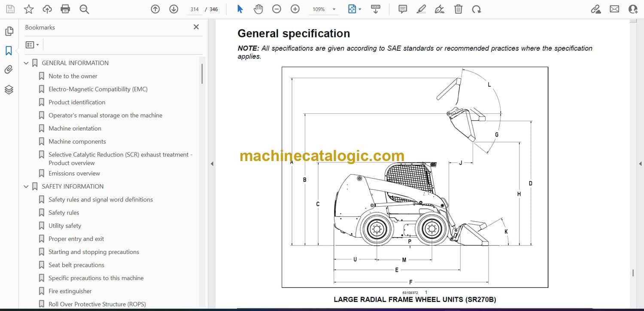Screen dimensions: 644x311
Task: Toggle the Layers panel icon
Action: coord(9,89)
